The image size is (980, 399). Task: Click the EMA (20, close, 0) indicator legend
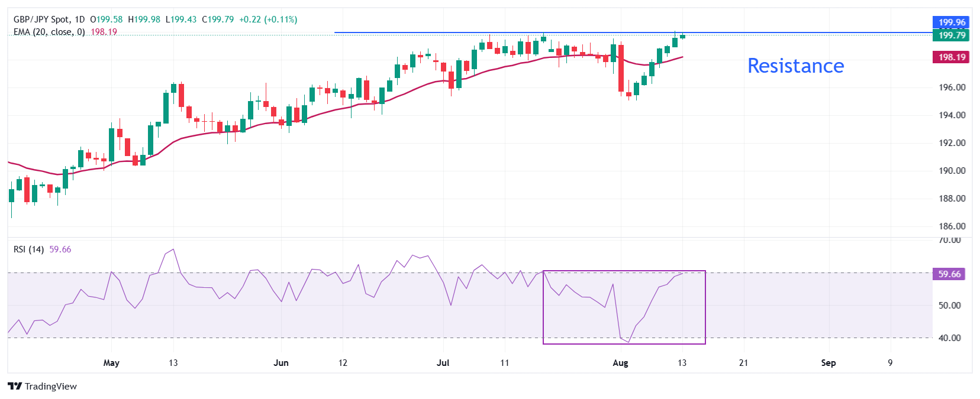[x=49, y=32]
